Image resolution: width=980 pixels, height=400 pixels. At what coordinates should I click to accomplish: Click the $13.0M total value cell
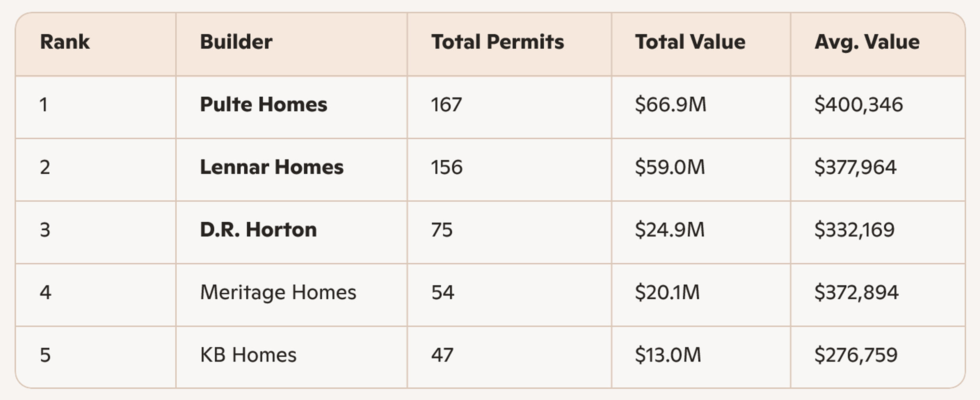click(x=668, y=355)
